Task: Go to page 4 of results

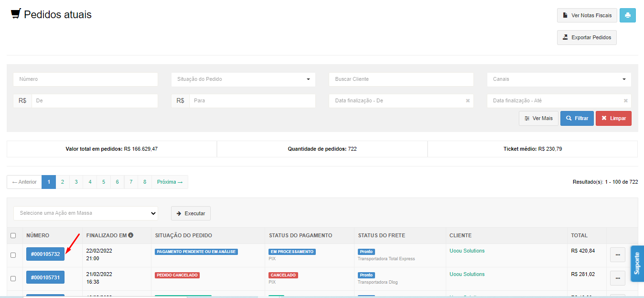Action: 90,182
